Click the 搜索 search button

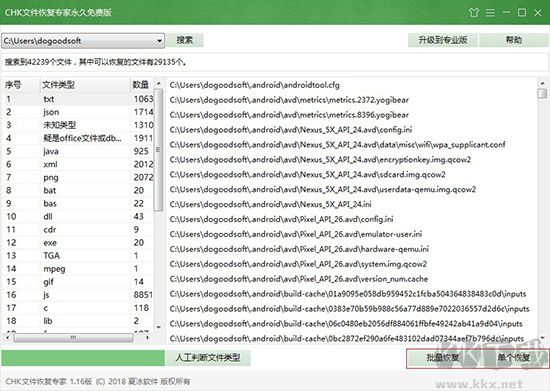tap(184, 40)
